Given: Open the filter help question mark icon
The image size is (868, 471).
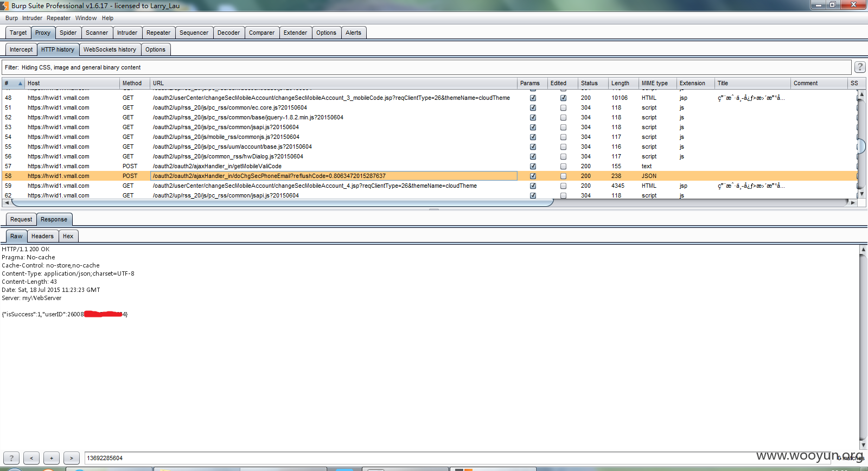Looking at the screenshot, I should coord(860,67).
